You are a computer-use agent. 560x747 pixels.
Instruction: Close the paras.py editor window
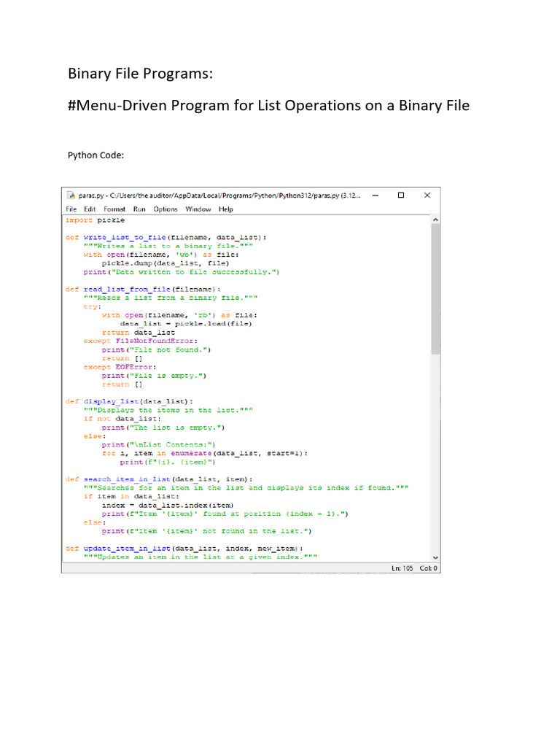(x=427, y=196)
